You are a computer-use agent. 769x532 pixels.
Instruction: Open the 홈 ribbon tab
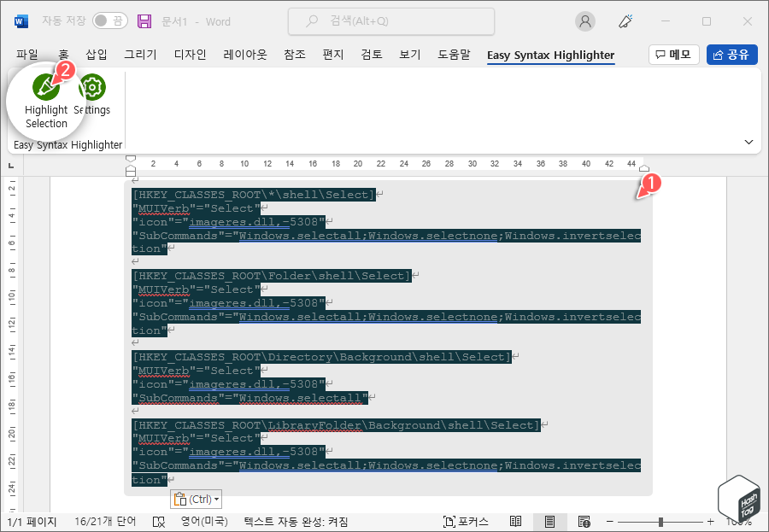click(63, 55)
